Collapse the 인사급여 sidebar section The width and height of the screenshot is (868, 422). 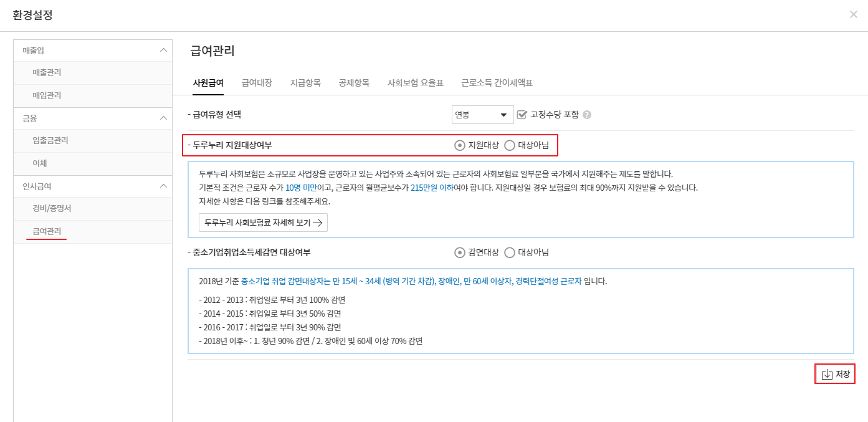163,186
